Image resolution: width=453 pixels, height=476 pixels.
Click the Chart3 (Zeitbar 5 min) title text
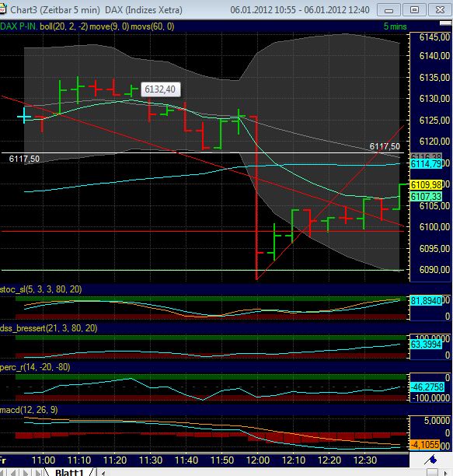coord(55,10)
